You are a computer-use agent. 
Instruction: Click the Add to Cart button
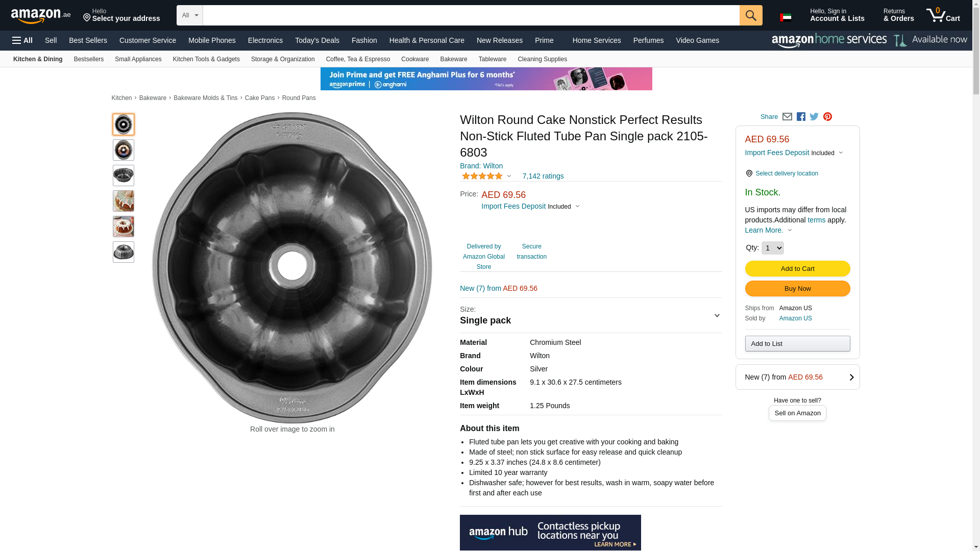(797, 269)
